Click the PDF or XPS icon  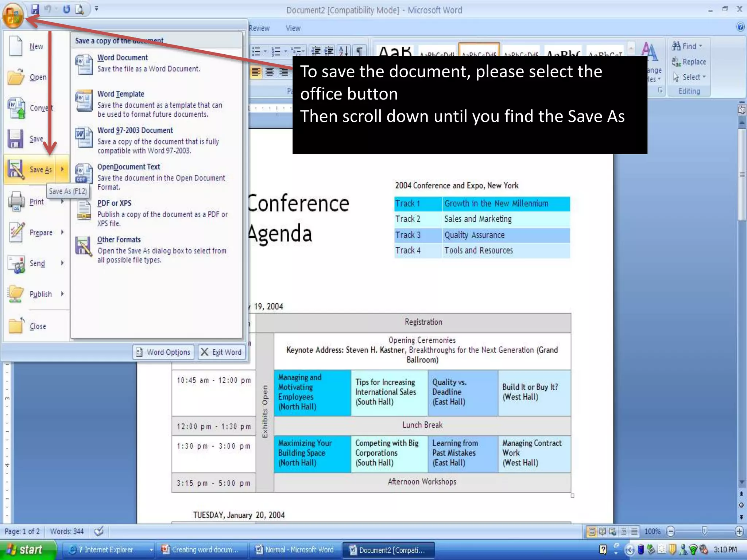(x=84, y=210)
